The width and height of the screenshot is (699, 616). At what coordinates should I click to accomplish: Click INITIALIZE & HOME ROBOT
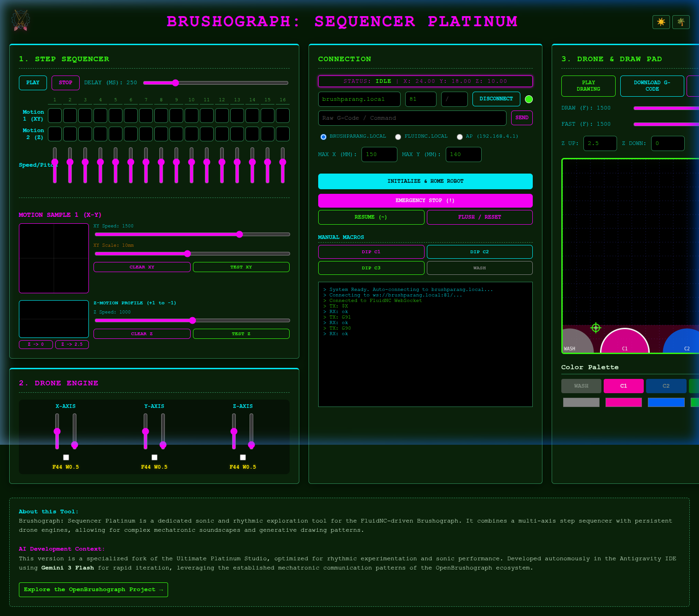coord(425,181)
